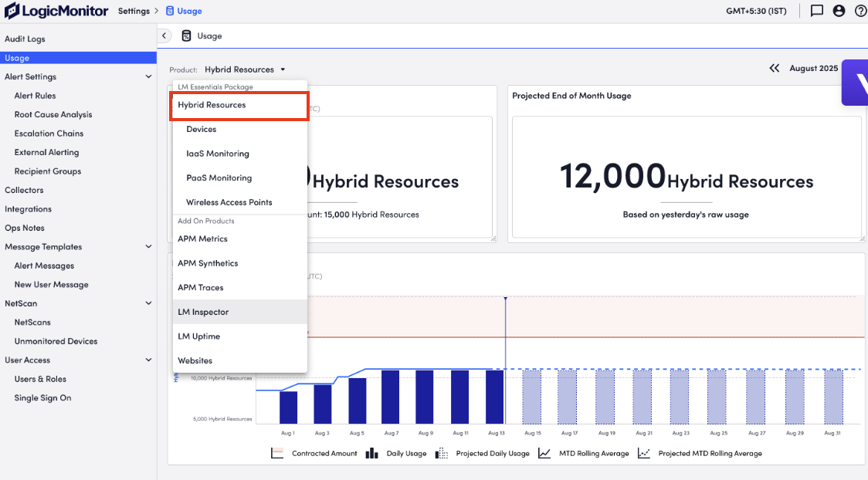The width and height of the screenshot is (868, 480).
Task: Click the Aug 7 daily usage bar
Action: (x=390, y=397)
